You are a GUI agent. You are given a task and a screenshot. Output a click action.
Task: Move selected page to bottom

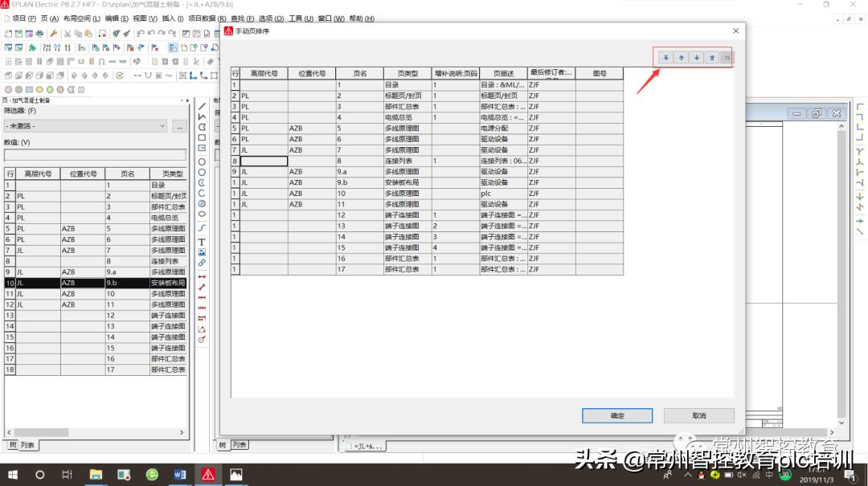coord(712,58)
